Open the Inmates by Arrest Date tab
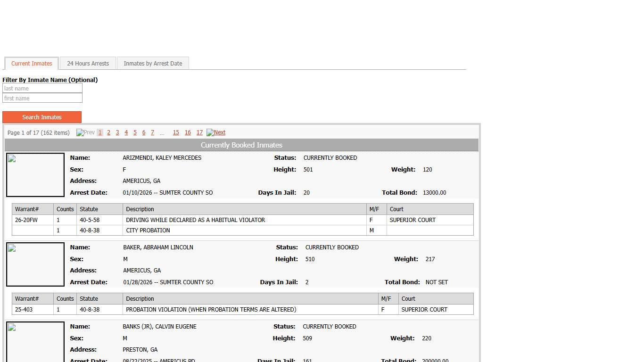Viewport: 644px width, 362px height. [153, 64]
